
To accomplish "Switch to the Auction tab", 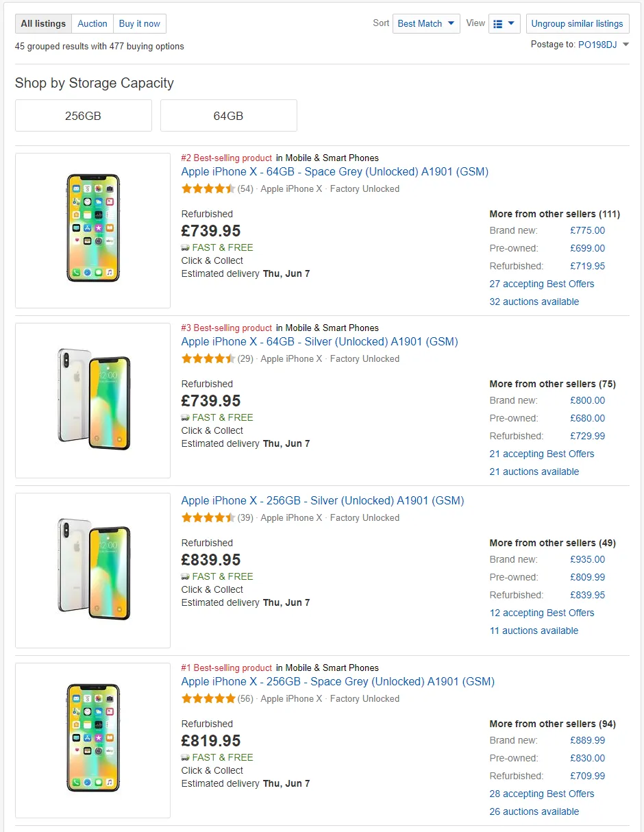I will 92,23.
